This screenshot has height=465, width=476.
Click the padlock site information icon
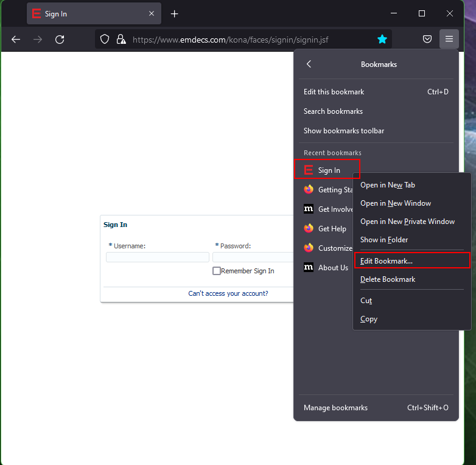tap(121, 39)
